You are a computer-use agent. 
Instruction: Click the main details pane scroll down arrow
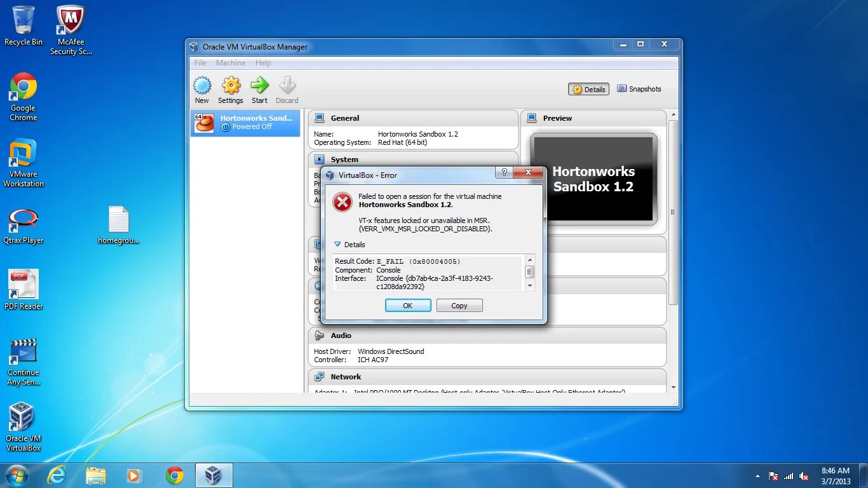coord(674,387)
